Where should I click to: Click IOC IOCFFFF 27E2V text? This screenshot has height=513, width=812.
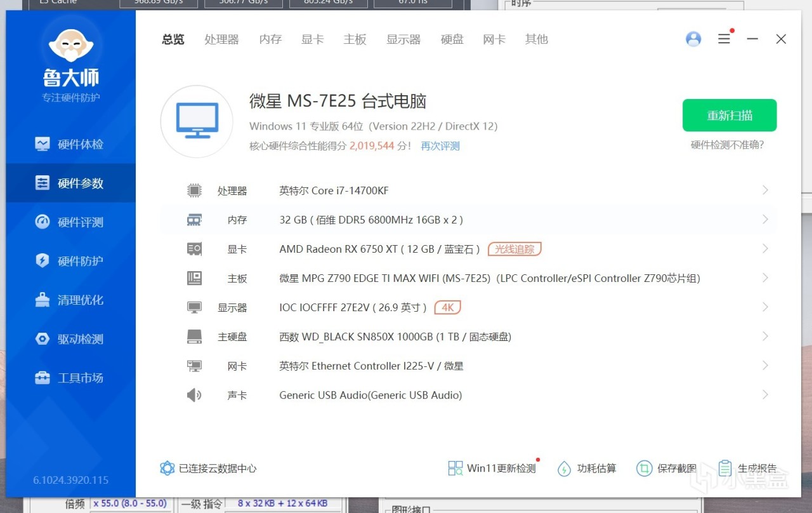click(353, 307)
